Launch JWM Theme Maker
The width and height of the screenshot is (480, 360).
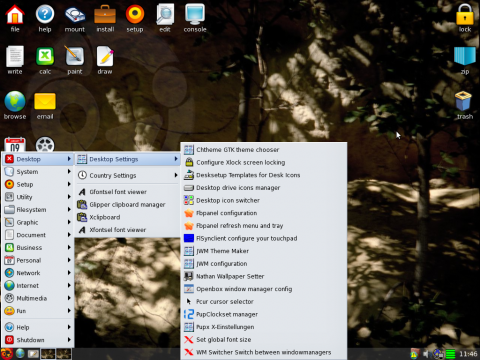click(264, 251)
